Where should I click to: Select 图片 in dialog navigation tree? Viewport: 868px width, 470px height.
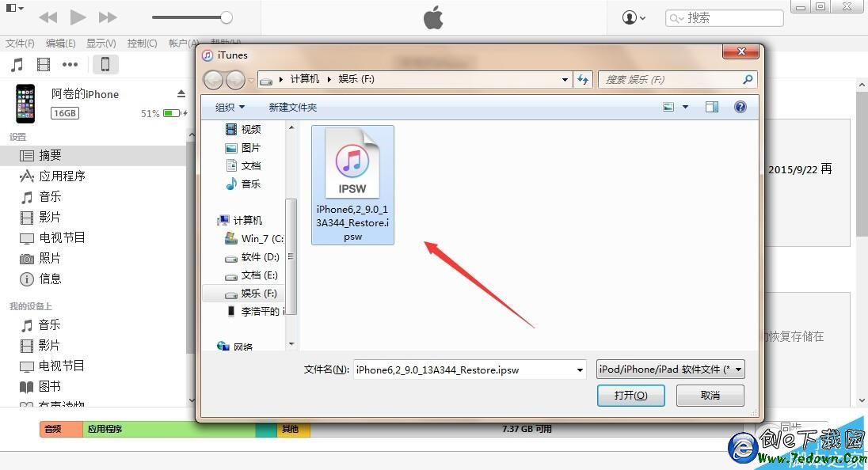pyautogui.click(x=244, y=148)
